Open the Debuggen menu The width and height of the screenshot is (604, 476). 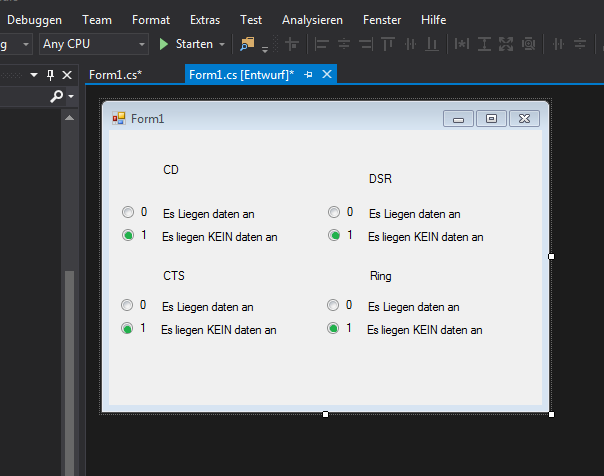pyautogui.click(x=34, y=20)
